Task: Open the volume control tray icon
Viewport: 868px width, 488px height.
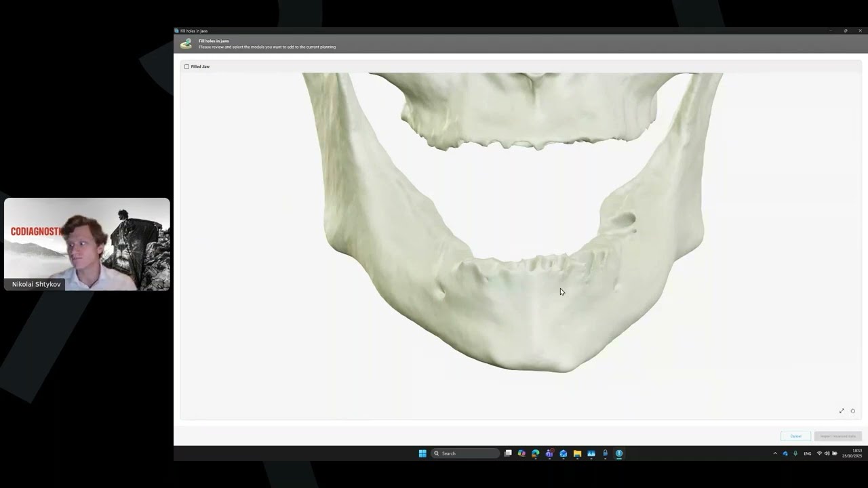Action: tap(827, 453)
